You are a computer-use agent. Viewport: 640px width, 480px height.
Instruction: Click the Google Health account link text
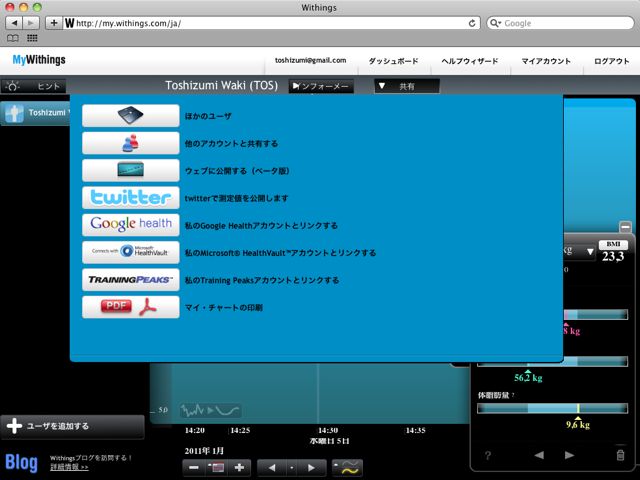(x=261, y=225)
